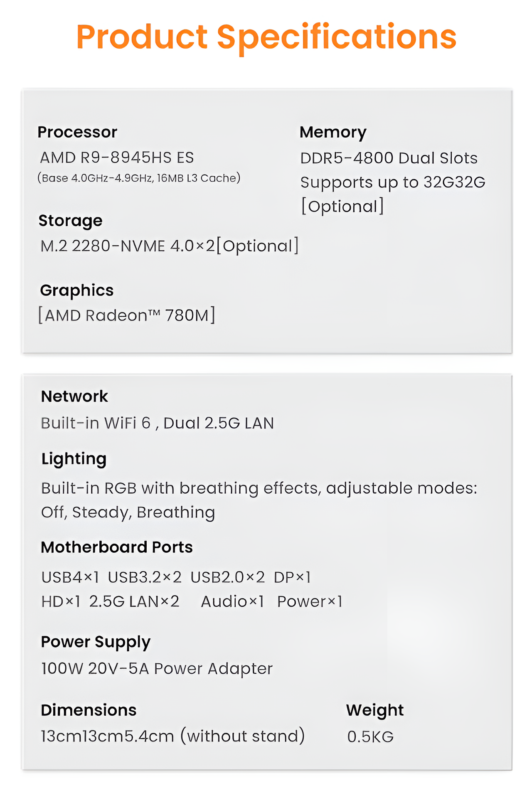Viewport: 532px width, 793px height.
Task: Click the AMD Radeon 780M text
Action: tap(127, 315)
